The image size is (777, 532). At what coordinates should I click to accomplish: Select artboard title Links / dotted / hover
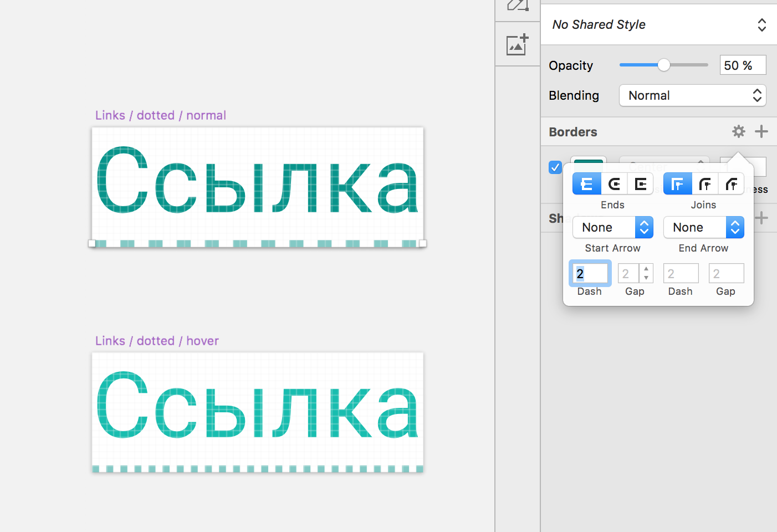[x=157, y=341]
